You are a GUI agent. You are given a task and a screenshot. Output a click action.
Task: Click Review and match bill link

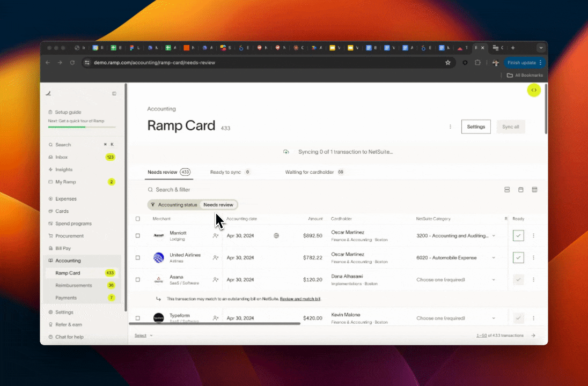(x=300, y=299)
